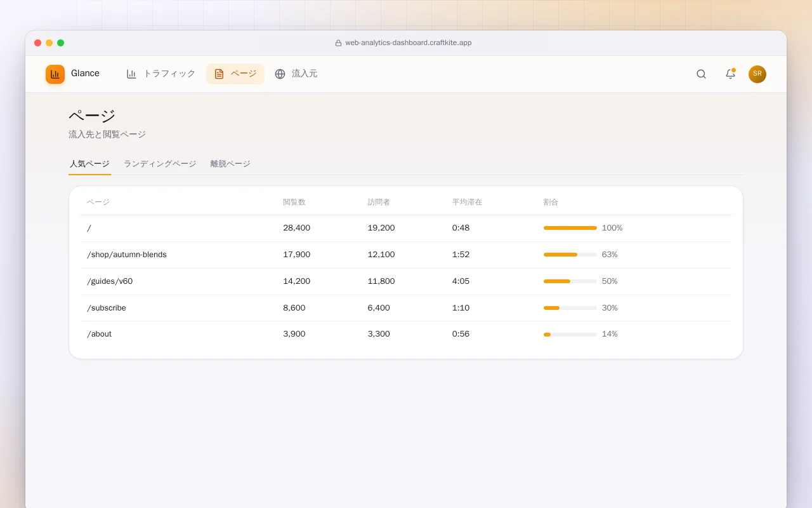Screen dimensions: 812x508
Task: Click the 14,200 views value
Action: (297, 281)
